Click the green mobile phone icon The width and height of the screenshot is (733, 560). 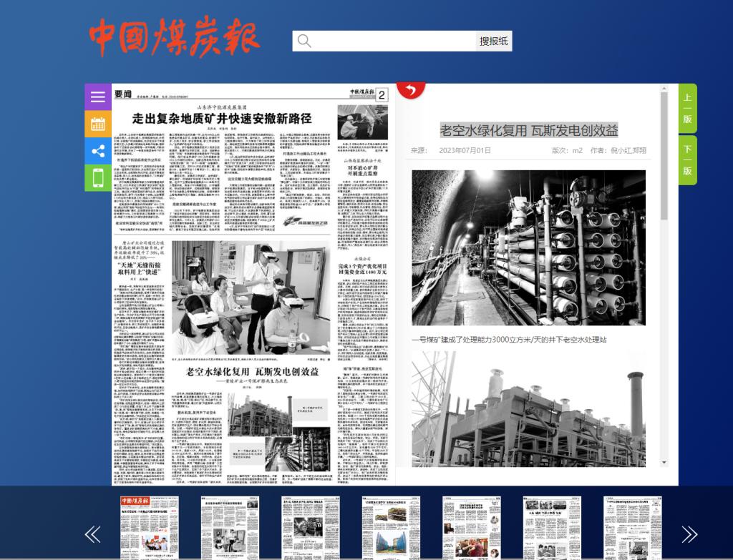(98, 177)
